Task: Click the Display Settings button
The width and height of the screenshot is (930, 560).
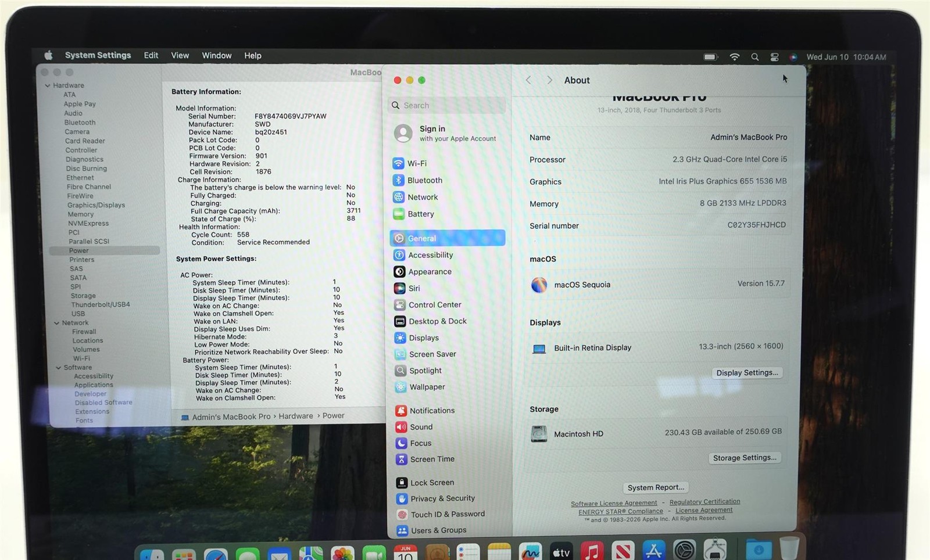Action: click(x=747, y=373)
